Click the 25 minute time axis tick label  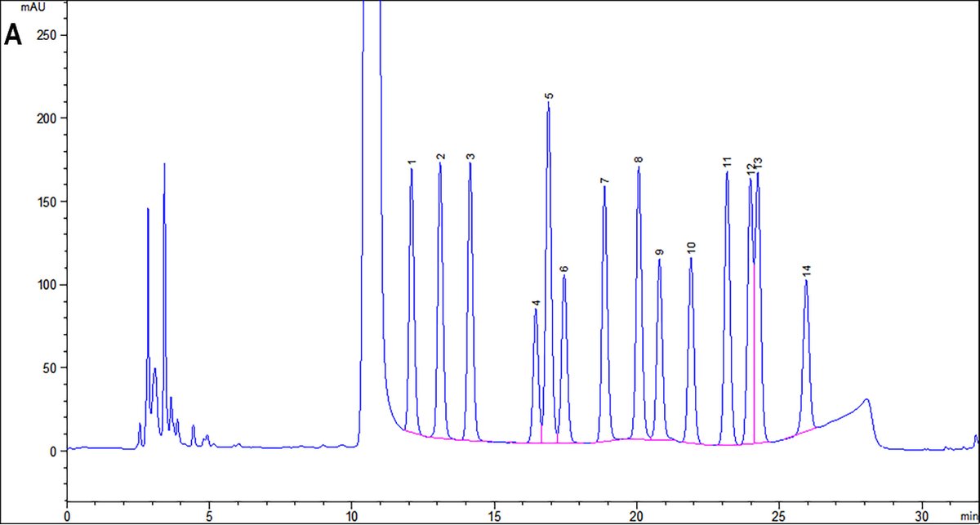pos(780,517)
